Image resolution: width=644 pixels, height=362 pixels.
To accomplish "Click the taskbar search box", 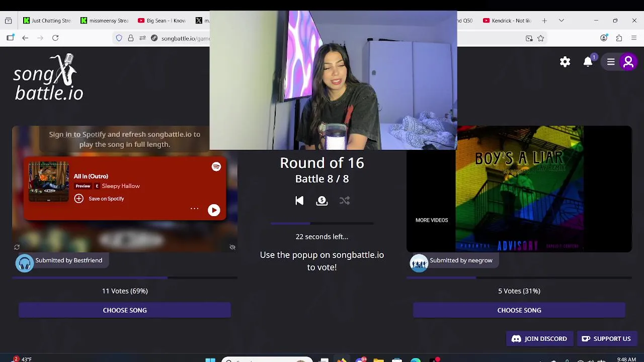I will click(x=267, y=359).
